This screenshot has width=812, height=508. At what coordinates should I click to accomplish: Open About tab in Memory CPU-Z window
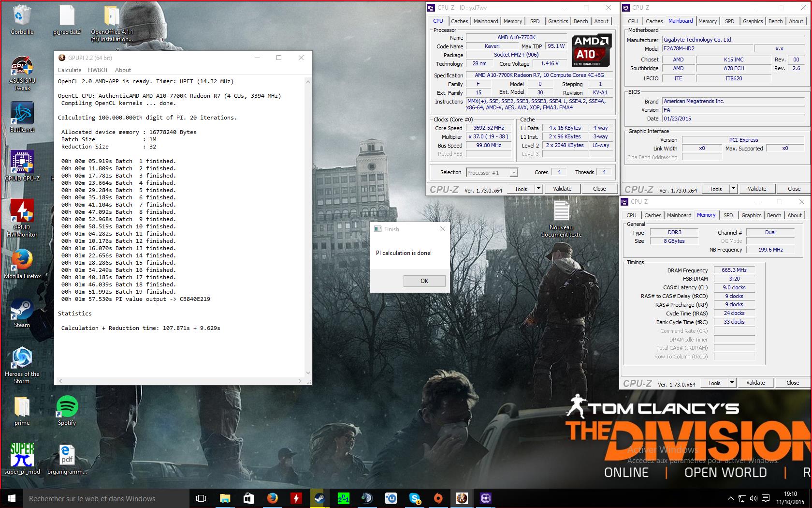click(x=794, y=215)
